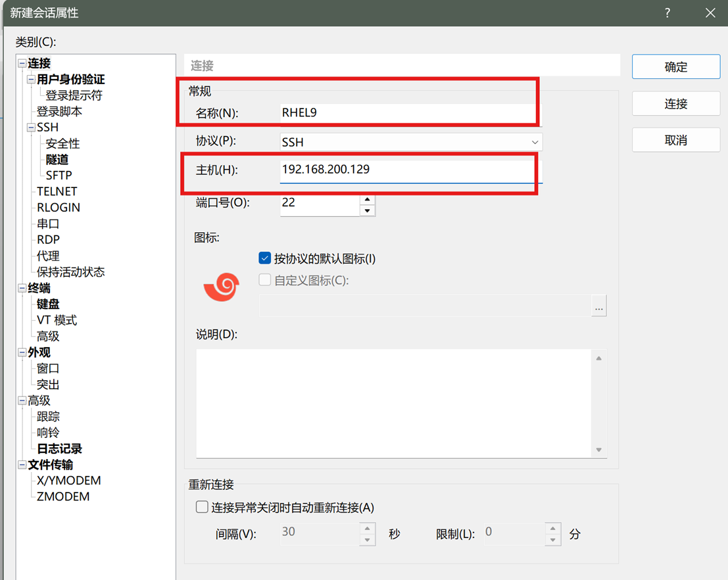Click the 确定 button
728x580 pixels.
pyautogui.click(x=676, y=67)
